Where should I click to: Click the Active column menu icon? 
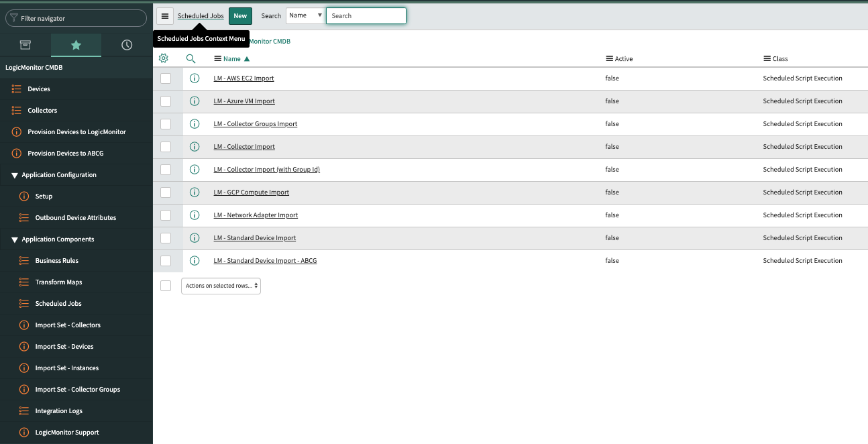click(x=609, y=59)
